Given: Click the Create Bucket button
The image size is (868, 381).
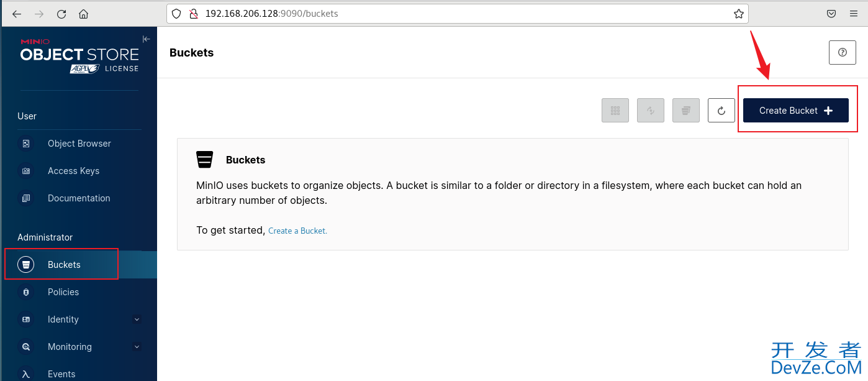Looking at the screenshot, I should 795,111.
